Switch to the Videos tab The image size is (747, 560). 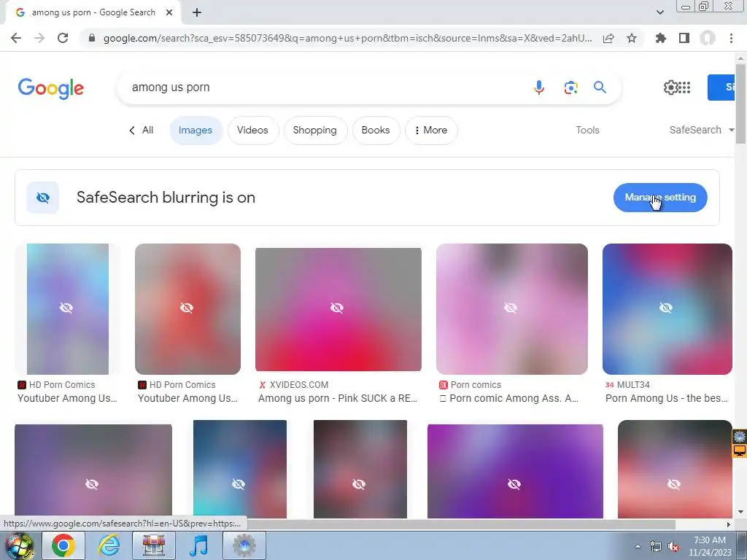pos(252,130)
